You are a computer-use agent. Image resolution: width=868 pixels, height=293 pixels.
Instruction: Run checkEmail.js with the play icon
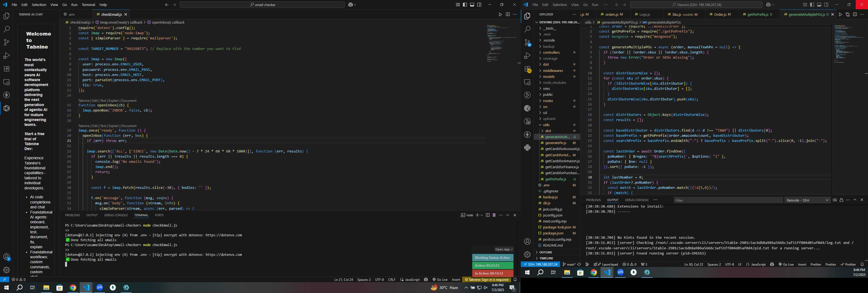[x=500, y=14]
